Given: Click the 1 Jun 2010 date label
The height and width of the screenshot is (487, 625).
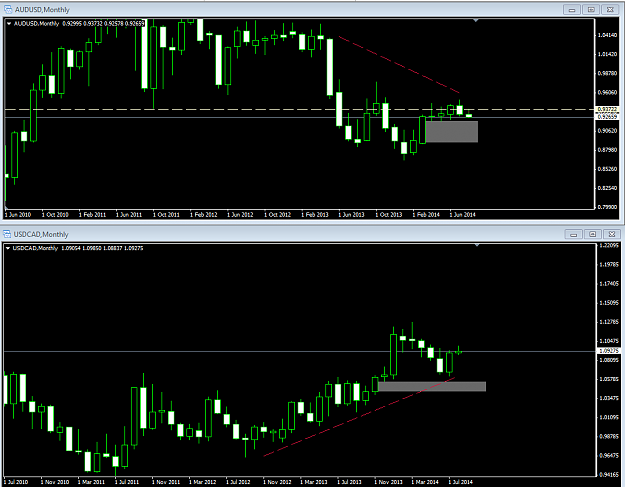Looking at the screenshot, I should [x=18, y=215].
